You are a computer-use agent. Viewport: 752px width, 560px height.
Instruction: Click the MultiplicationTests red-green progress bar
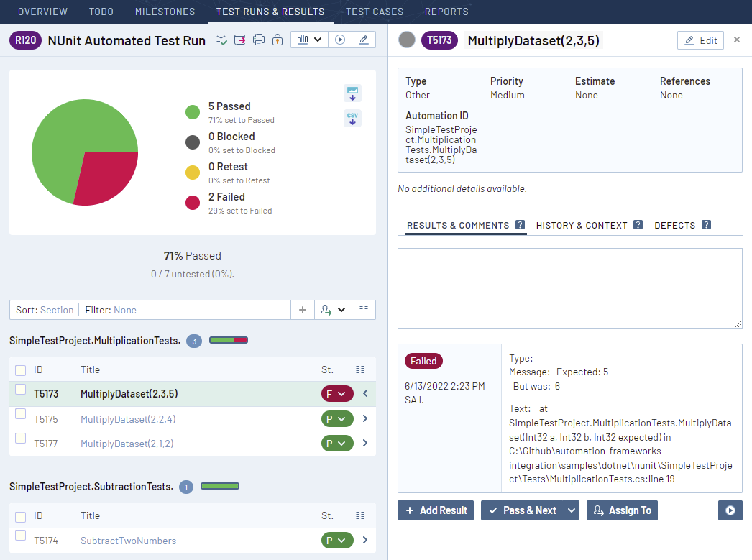pyautogui.click(x=229, y=340)
